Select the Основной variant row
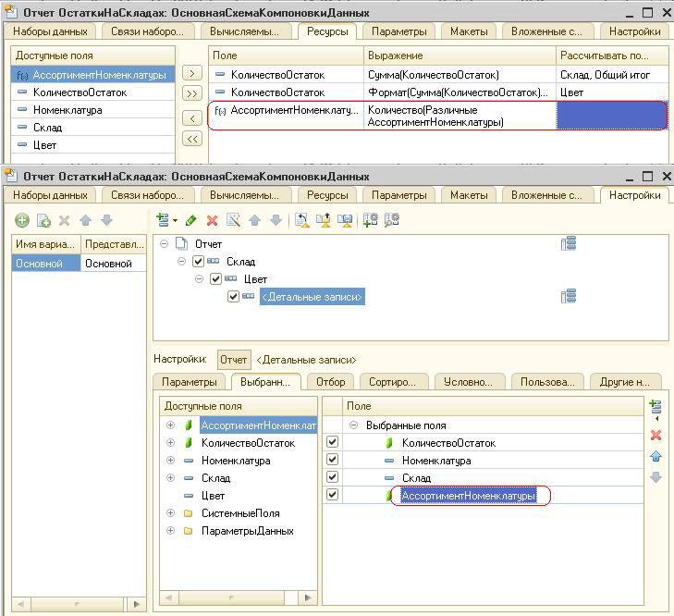 (39, 264)
